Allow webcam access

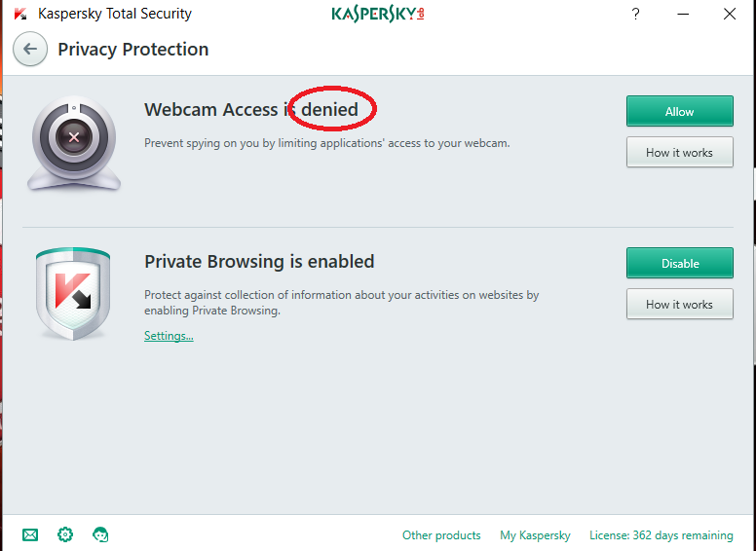pos(679,112)
